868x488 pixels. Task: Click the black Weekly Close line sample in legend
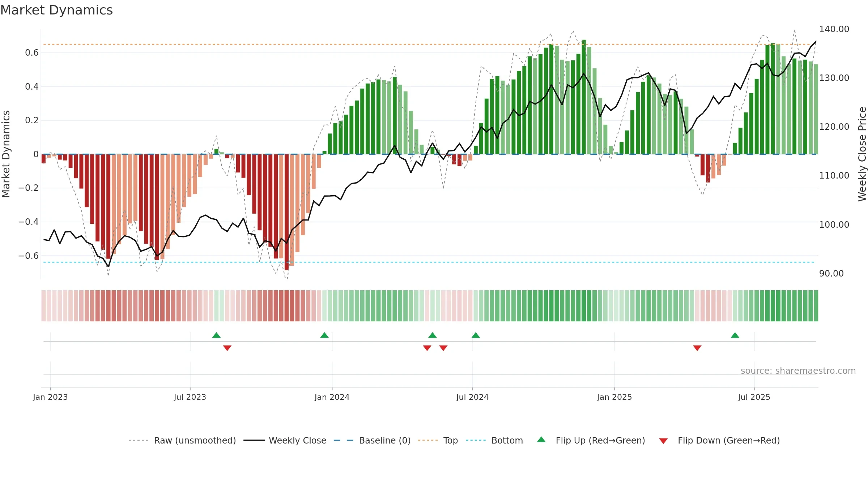[x=254, y=440]
